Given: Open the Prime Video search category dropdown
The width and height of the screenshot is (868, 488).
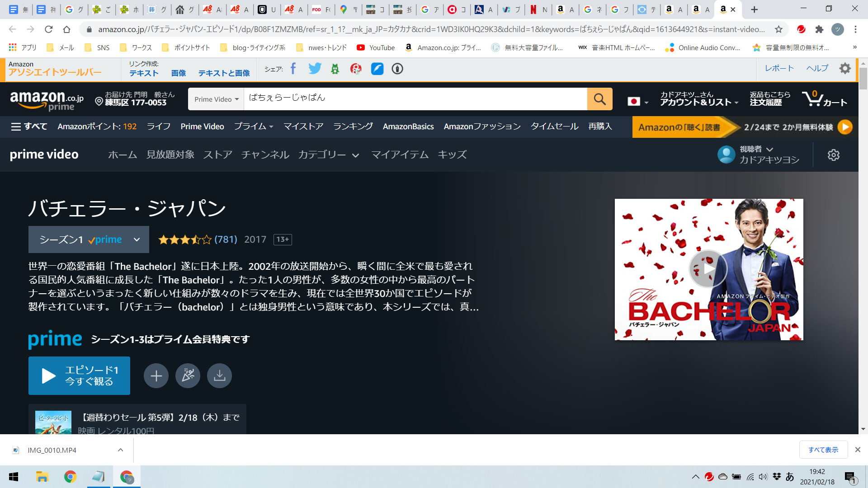Looking at the screenshot, I should 216,99.
